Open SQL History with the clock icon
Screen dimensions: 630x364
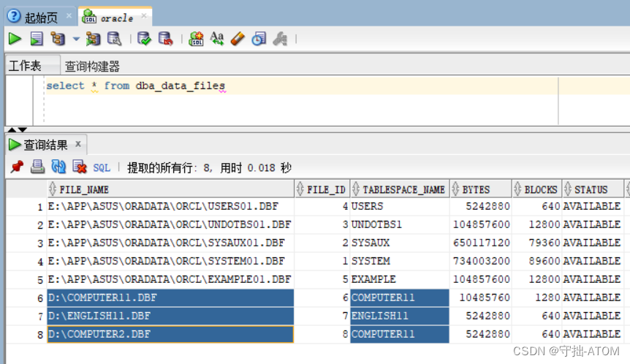(x=259, y=39)
